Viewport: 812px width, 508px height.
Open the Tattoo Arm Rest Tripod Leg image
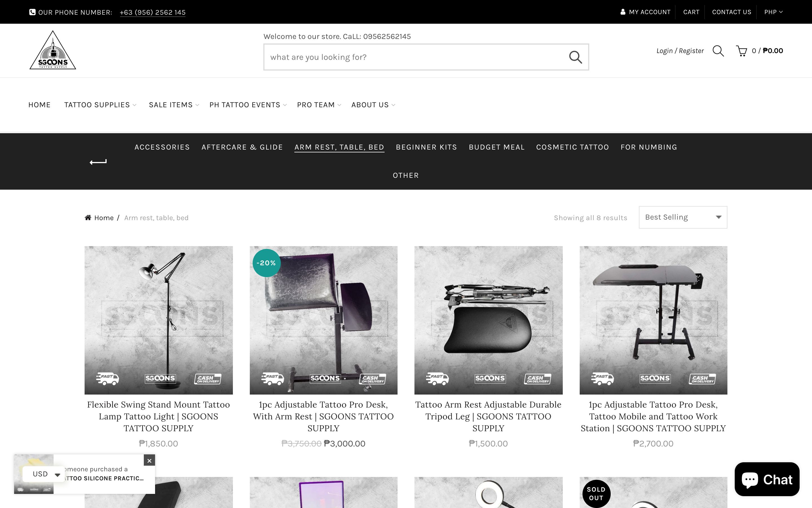(x=488, y=320)
